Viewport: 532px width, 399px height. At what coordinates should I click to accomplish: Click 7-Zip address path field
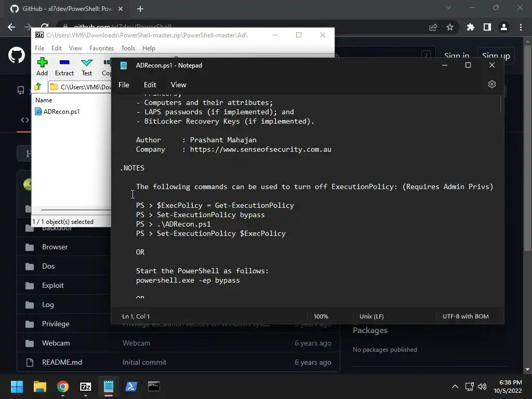pyautogui.click(x=79, y=87)
